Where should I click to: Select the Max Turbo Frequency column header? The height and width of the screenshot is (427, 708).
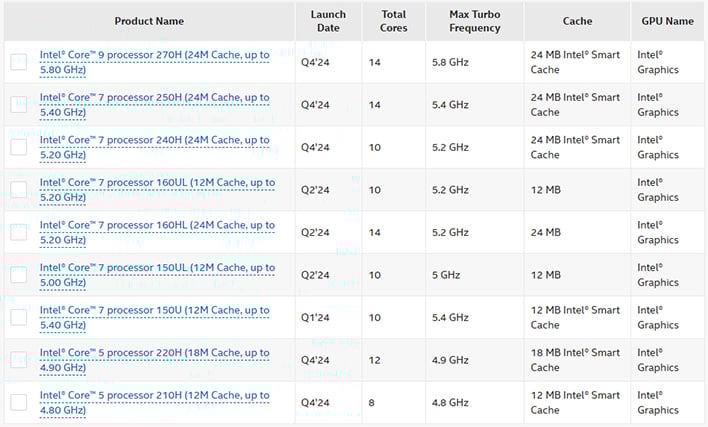pos(475,21)
